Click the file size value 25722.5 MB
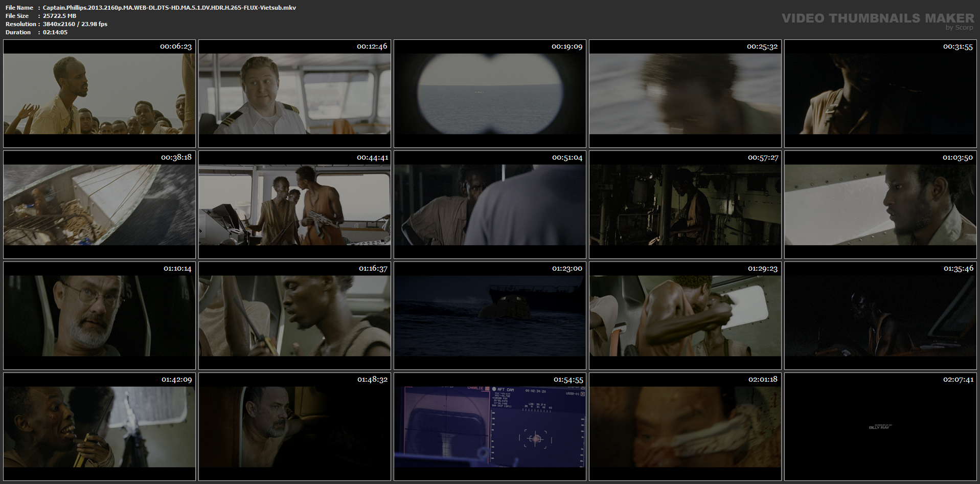Screen dimensions: 980x484 [60, 16]
